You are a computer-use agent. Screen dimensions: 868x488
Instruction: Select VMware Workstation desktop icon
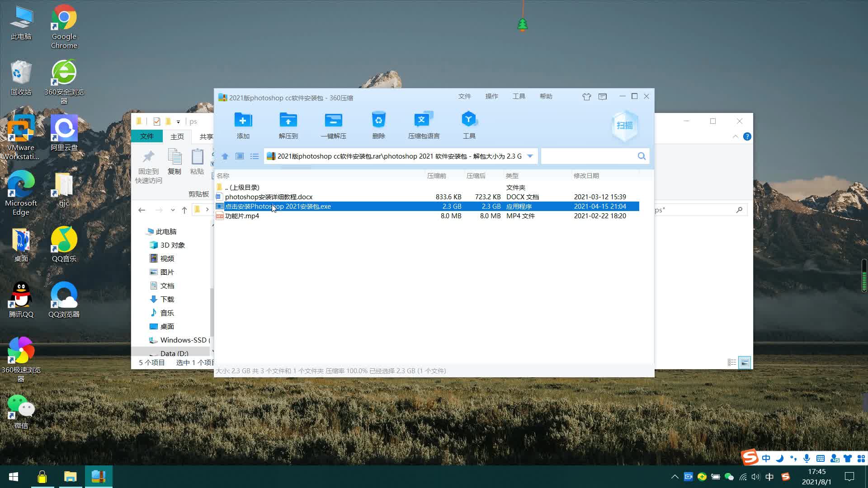click(21, 137)
